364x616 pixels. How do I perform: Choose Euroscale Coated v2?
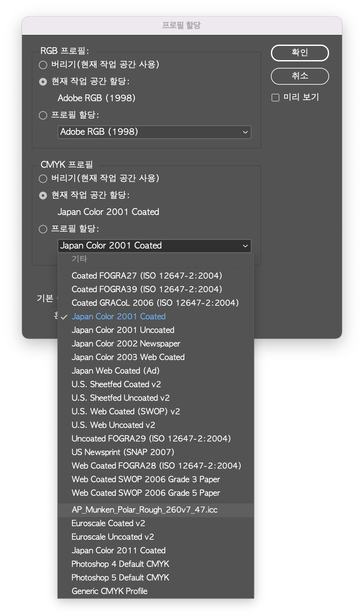click(156, 523)
